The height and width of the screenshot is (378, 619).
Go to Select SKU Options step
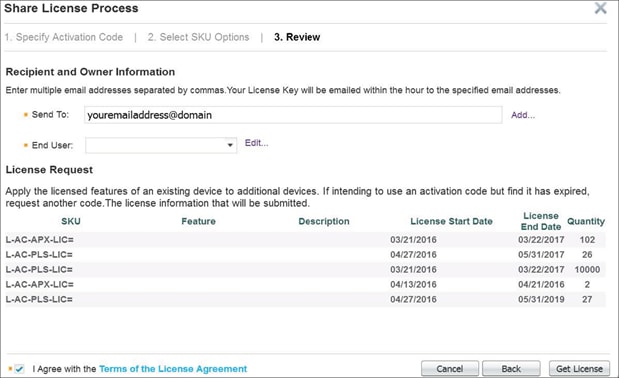click(198, 37)
